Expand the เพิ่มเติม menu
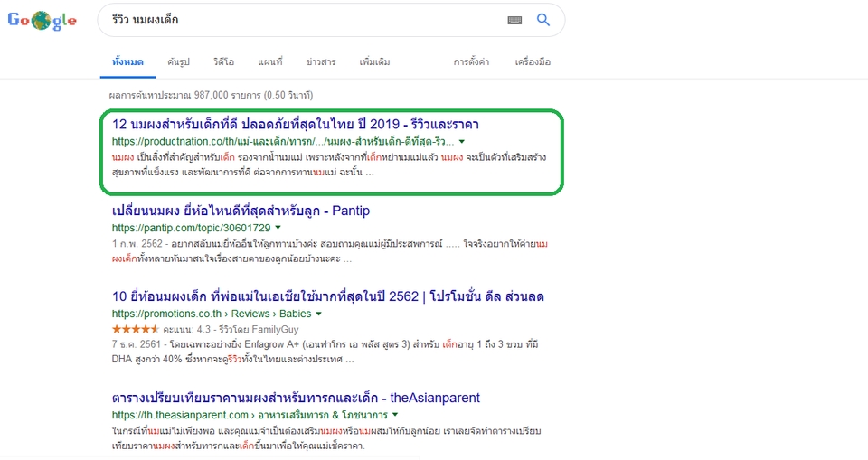Viewport: 868px width, 460px height. pyautogui.click(x=374, y=62)
